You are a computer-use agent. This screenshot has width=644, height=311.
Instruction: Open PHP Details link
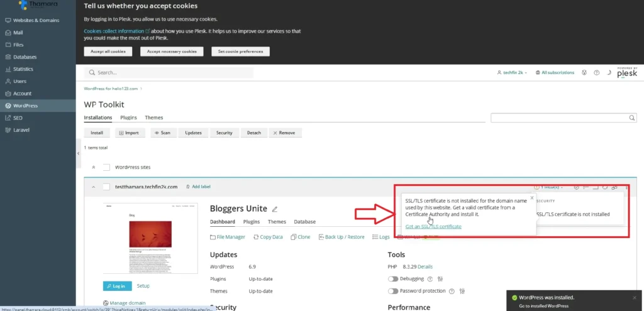pyautogui.click(x=425, y=266)
